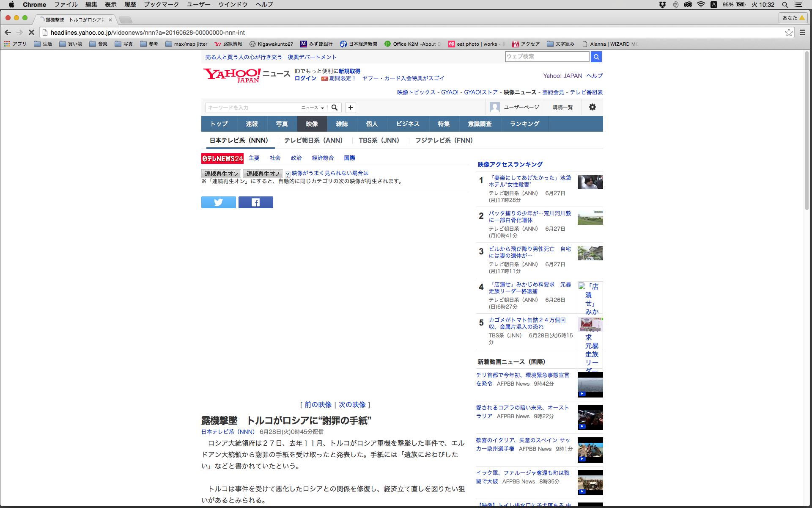This screenshot has width=812, height=508.
Task: Share the article via the Twitter icon
Action: coord(218,202)
